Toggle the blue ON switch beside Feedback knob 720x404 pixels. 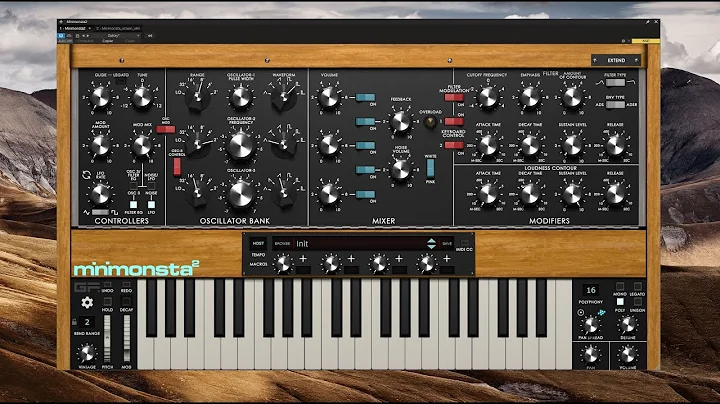click(x=365, y=122)
